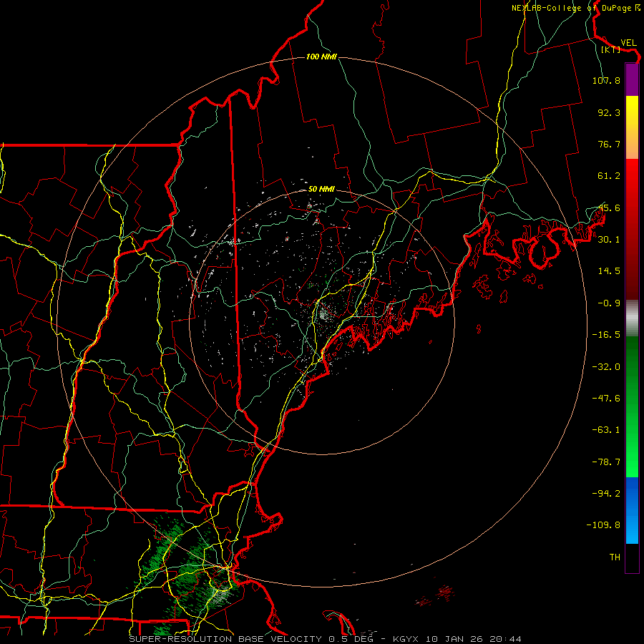Click the -109.8 velocity scale value
The image size is (644, 644).
(603, 525)
